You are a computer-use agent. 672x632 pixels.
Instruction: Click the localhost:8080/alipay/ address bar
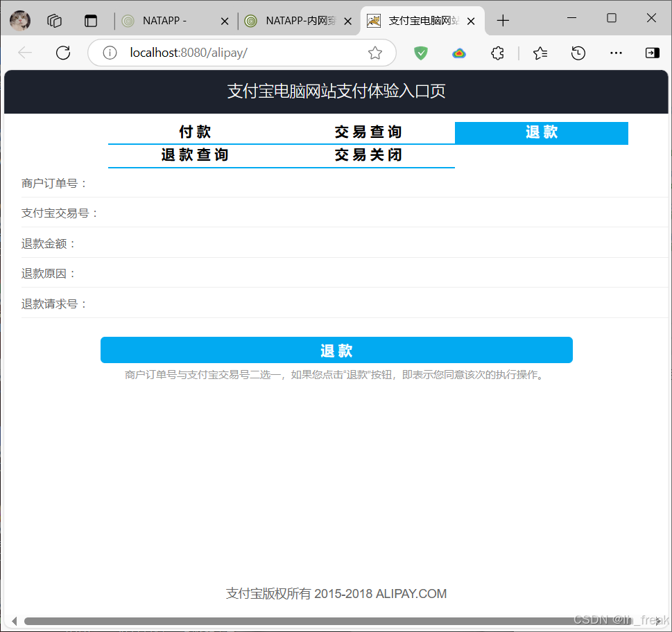click(242, 53)
